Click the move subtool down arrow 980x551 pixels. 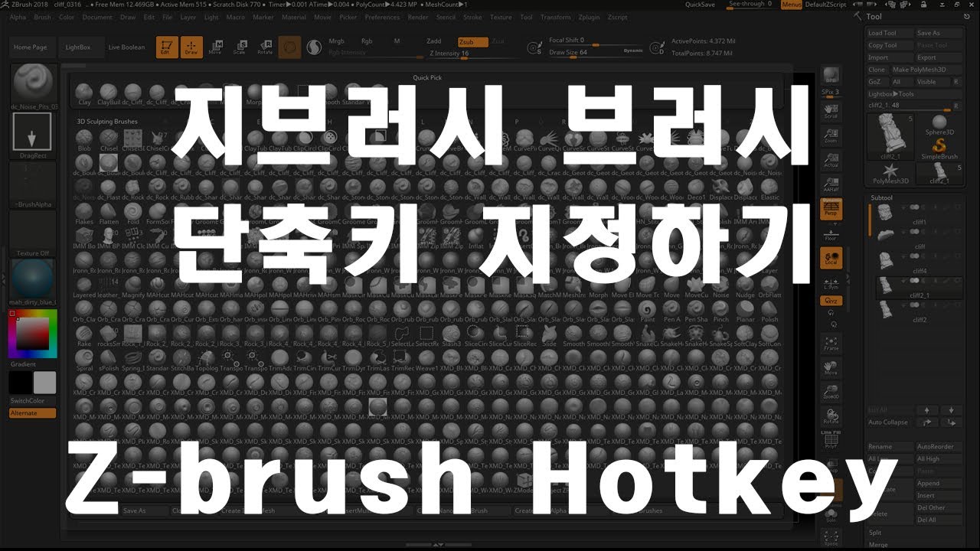[950, 410]
